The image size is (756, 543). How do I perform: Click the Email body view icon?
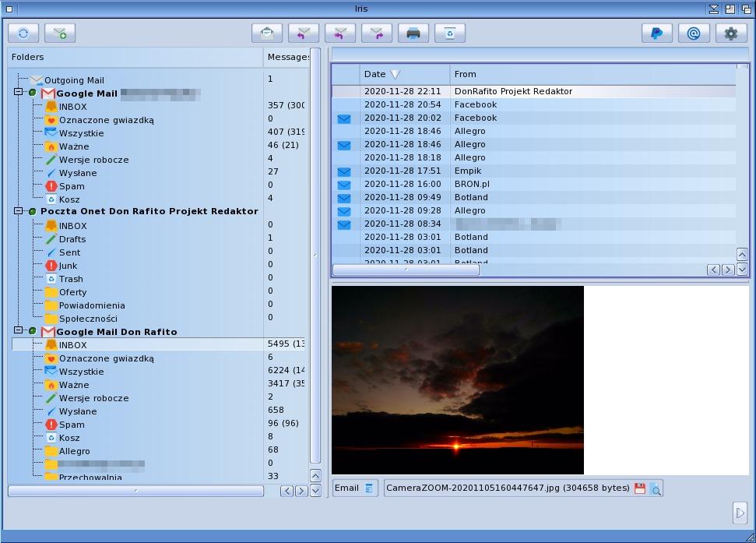pos(369,488)
